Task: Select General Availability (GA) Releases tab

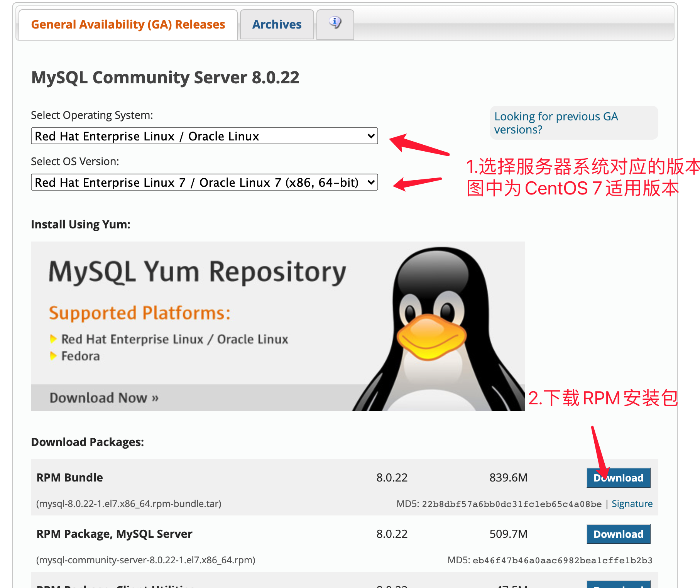Action: coord(128,25)
